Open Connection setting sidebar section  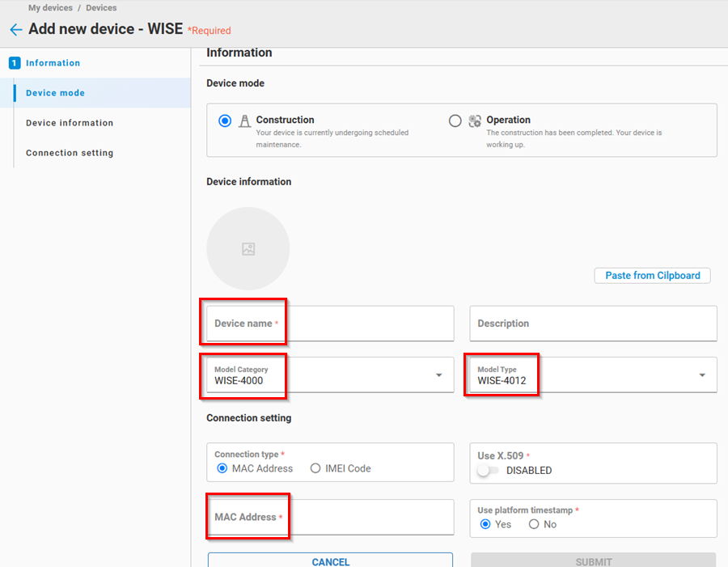click(x=70, y=153)
